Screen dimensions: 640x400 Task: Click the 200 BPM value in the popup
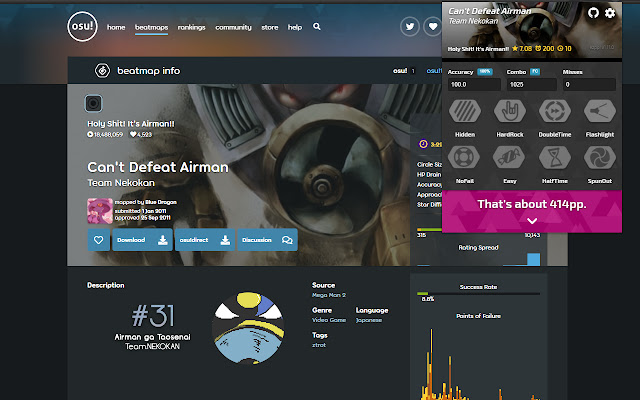[x=544, y=49]
